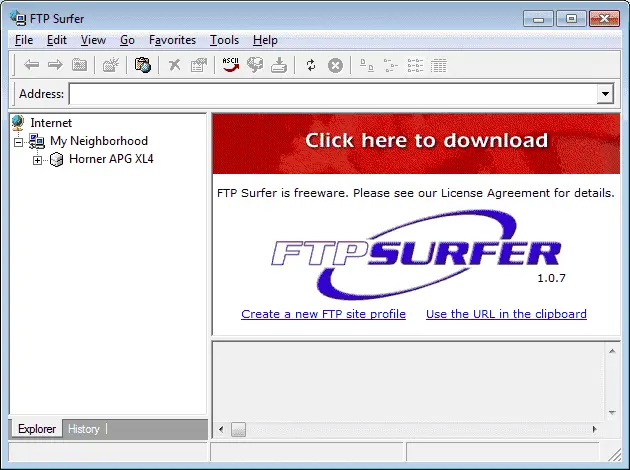This screenshot has width=630, height=470.
Task: Expand the Horner APG XL4 node
Action: click(x=37, y=160)
